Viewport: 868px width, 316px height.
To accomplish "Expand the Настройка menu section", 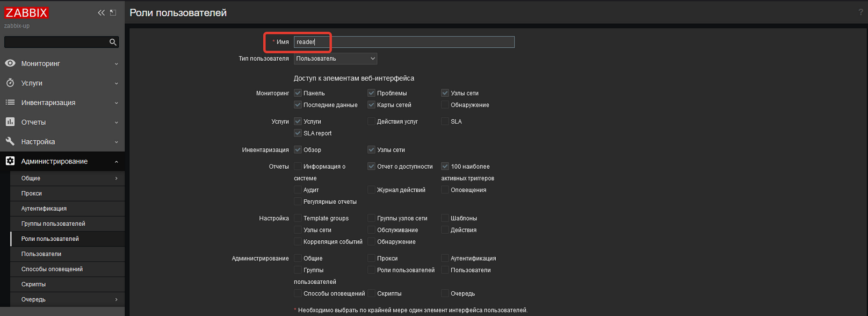I will click(x=62, y=141).
